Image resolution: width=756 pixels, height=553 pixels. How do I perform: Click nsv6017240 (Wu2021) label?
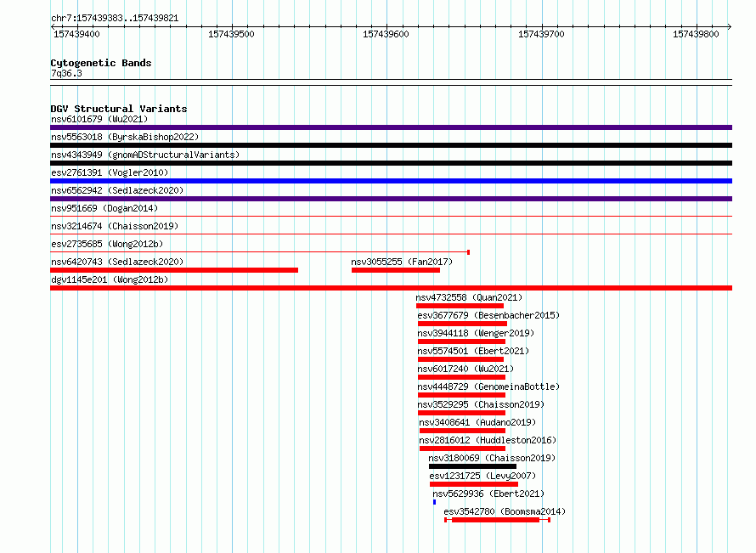[x=465, y=369]
